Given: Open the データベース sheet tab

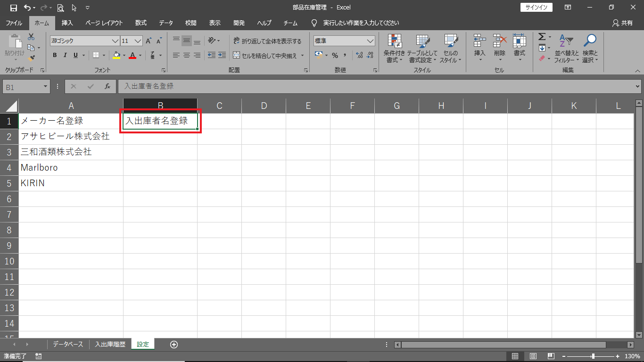Looking at the screenshot, I should point(68,345).
